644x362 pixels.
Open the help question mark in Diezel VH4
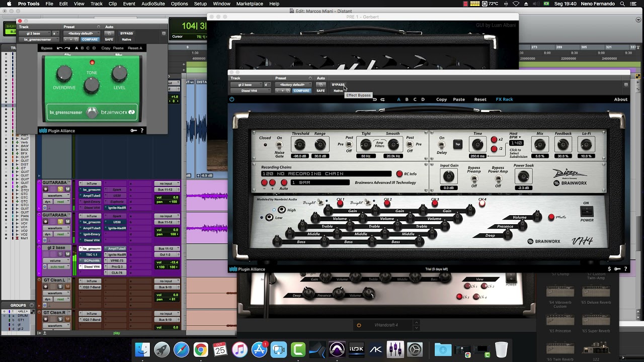coord(625,269)
